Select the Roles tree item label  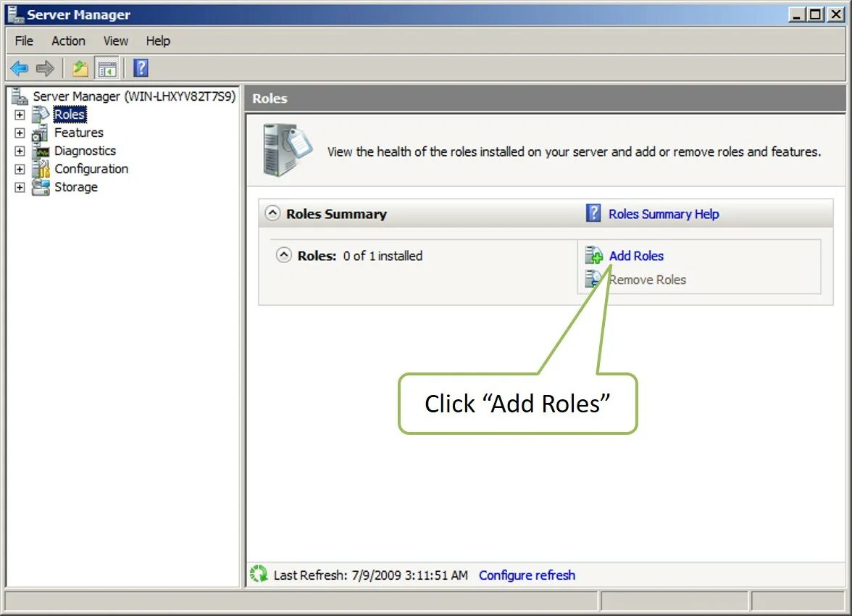coord(70,115)
